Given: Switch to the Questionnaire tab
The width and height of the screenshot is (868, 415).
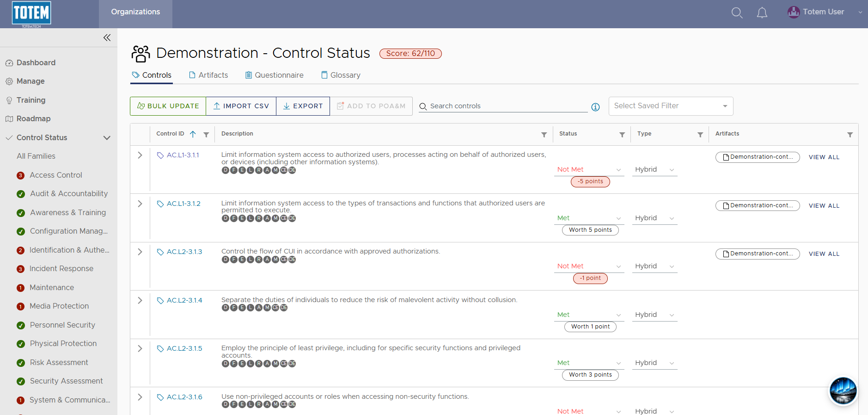Looking at the screenshot, I should (274, 75).
